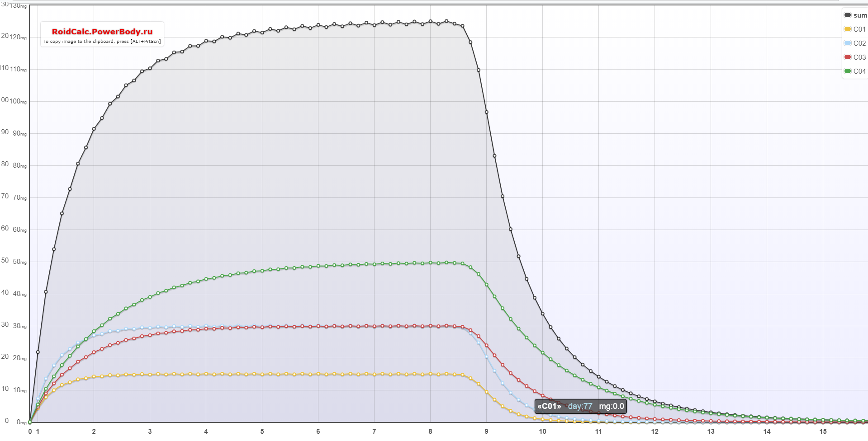Hide the C01 series via legend label
This screenshot has width=868, height=441.
859,29
